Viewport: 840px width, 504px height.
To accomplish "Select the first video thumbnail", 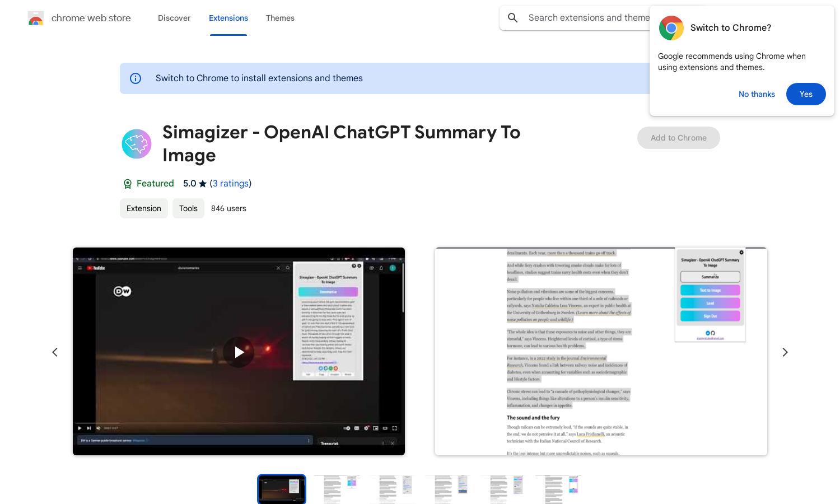I will (x=282, y=489).
